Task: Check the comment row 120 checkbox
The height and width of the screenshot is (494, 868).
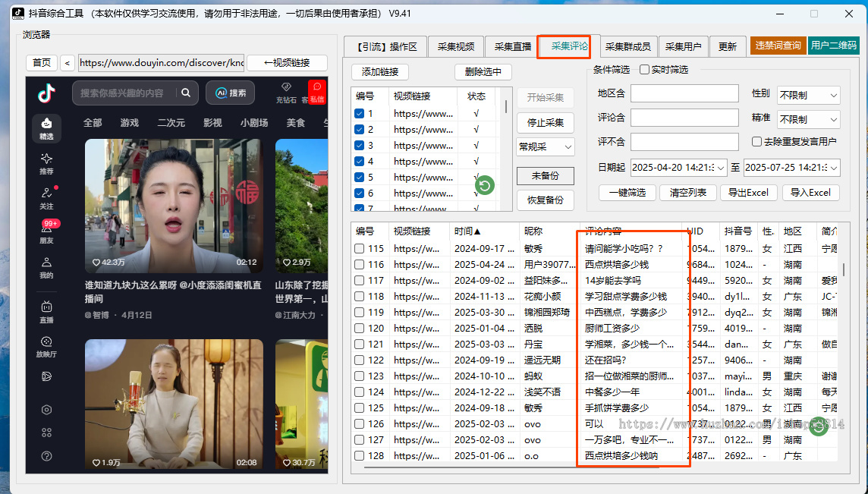Action: pos(360,329)
